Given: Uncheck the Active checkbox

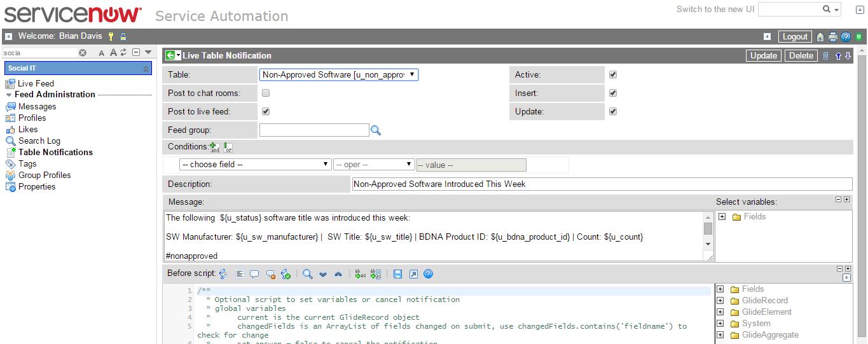Looking at the screenshot, I should point(613,74).
